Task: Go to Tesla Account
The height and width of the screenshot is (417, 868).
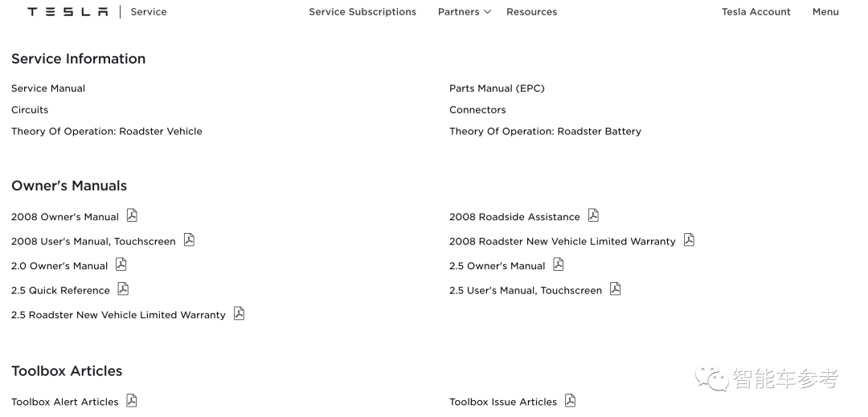Action: (x=755, y=12)
